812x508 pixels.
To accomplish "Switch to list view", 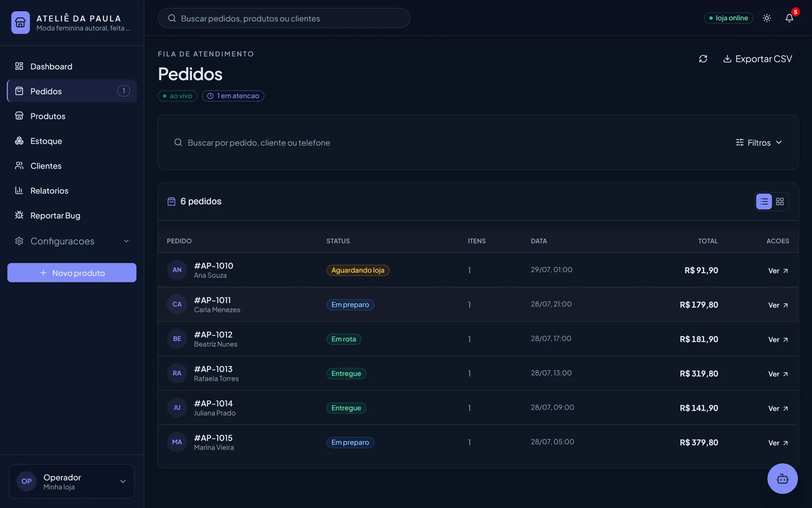I will click(764, 202).
